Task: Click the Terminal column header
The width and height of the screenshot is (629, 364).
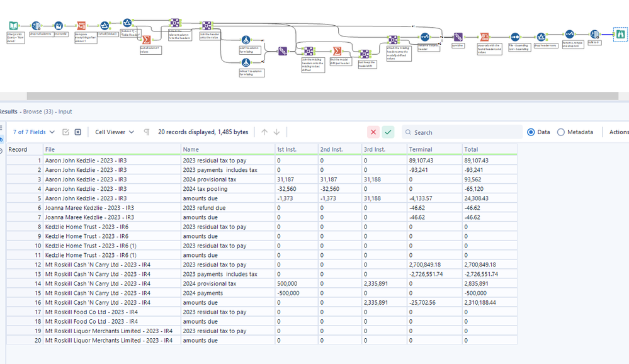Action: (434, 149)
